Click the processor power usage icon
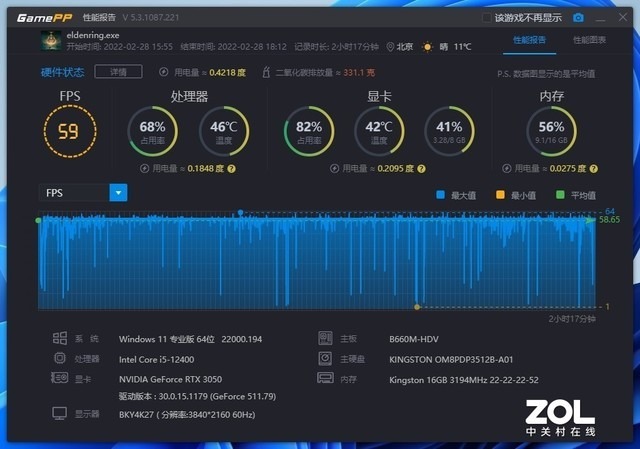Screen dimensions: 640x449 coord(144,169)
